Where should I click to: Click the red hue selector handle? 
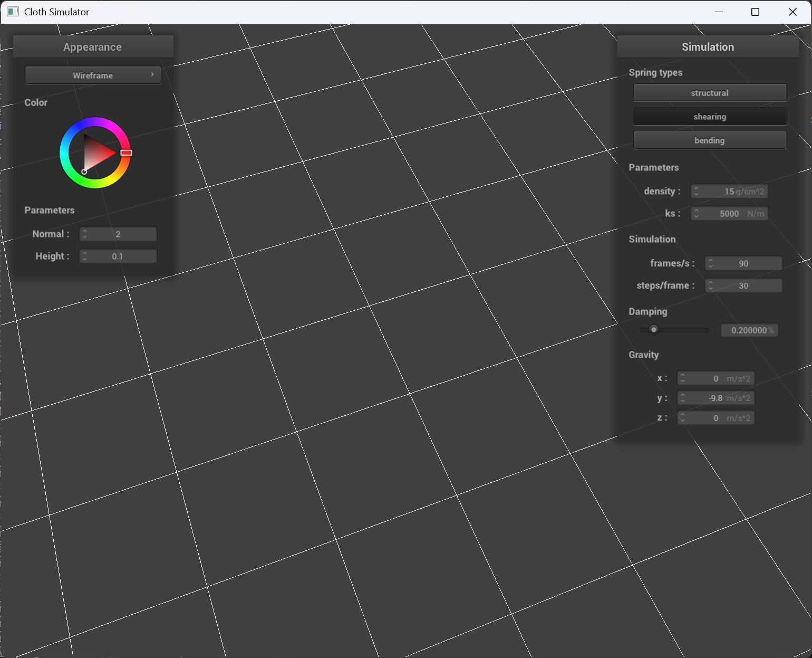pos(126,152)
